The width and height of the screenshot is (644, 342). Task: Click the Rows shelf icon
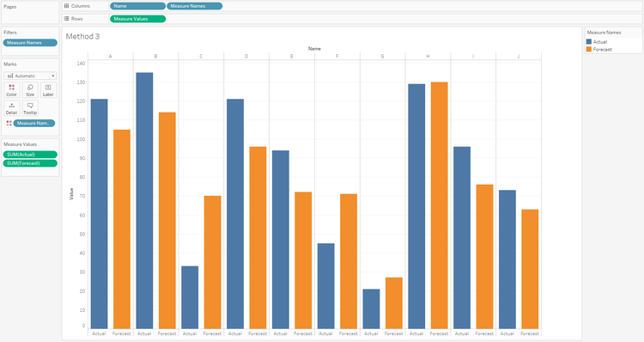(66, 19)
